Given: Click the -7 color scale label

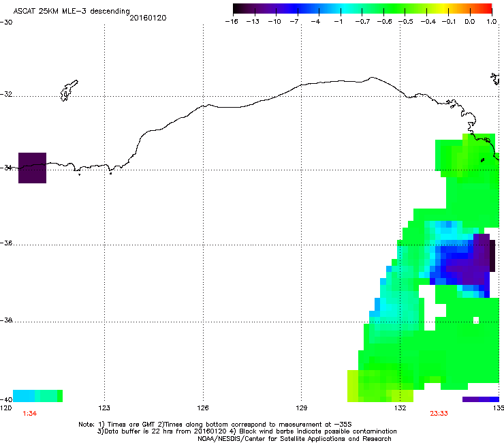Looking at the screenshot, I should pyautogui.click(x=294, y=22).
